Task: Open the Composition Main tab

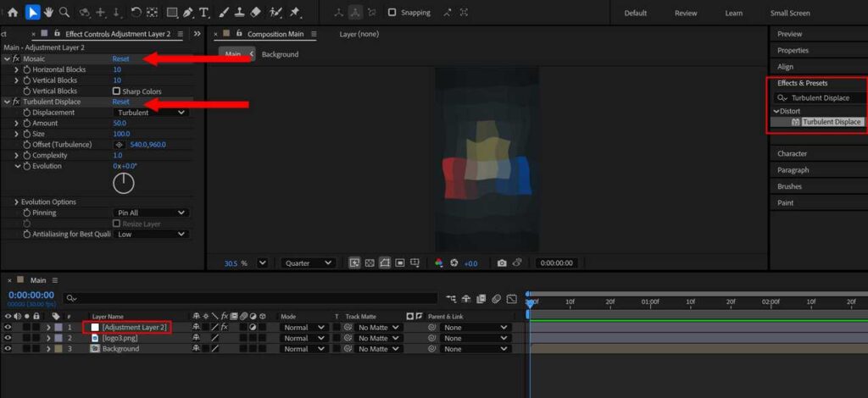Action: [x=275, y=34]
